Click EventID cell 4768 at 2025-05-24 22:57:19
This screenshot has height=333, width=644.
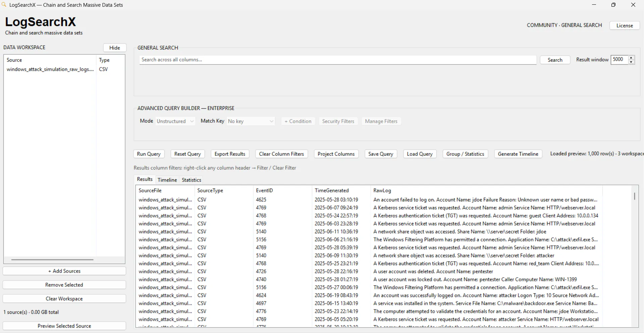pos(261,216)
